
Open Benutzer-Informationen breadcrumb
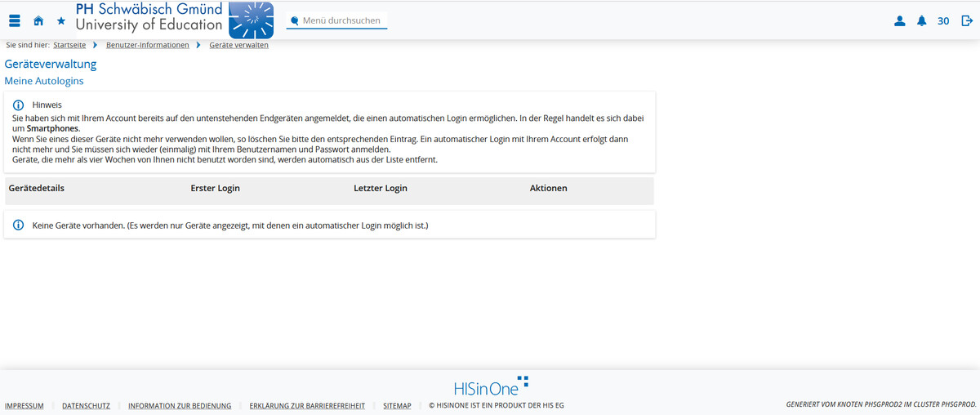(x=147, y=45)
